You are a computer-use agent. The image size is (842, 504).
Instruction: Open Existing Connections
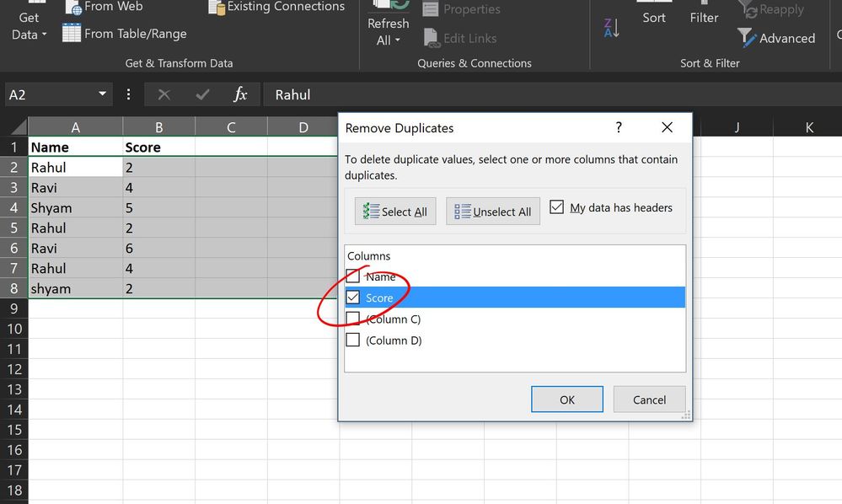point(276,7)
